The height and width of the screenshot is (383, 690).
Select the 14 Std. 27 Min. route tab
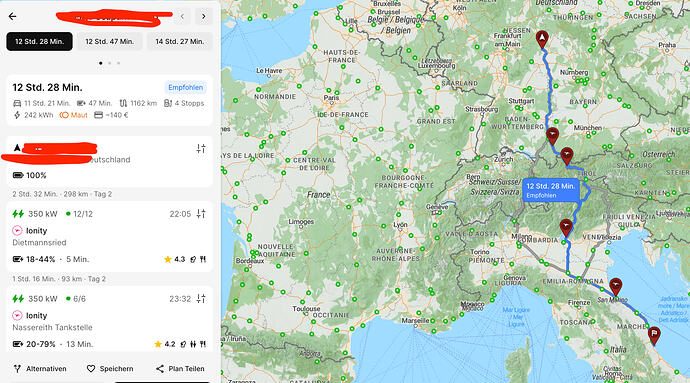pyautogui.click(x=180, y=41)
